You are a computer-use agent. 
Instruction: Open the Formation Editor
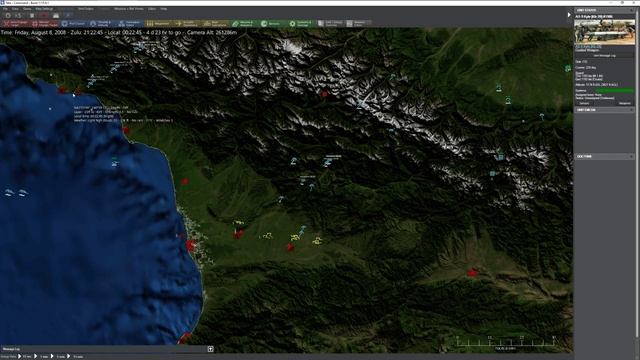point(130,24)
